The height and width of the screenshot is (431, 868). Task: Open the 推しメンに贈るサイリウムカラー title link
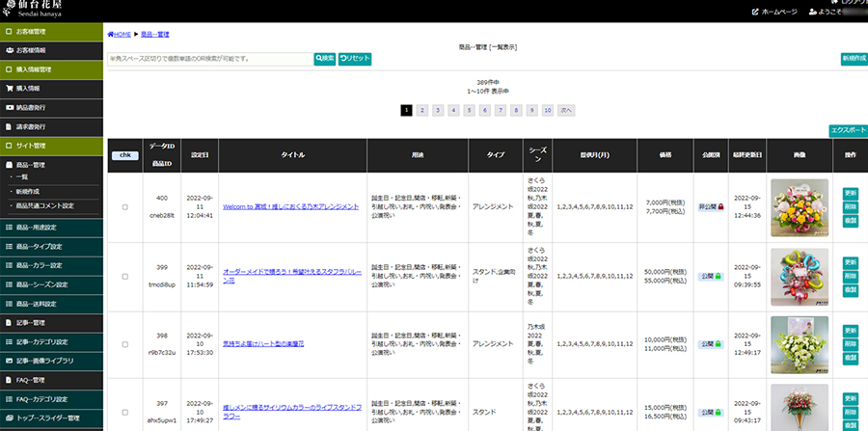pyautogui.click(x=292, y=412)
